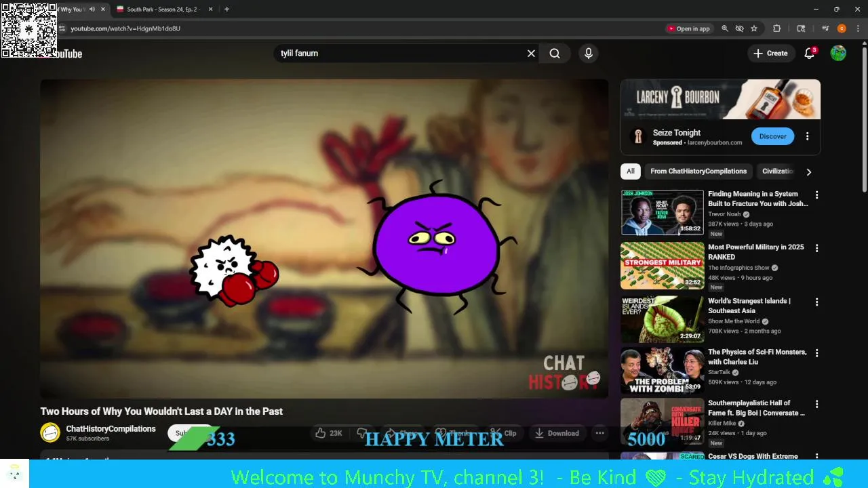Open ChatHistoryCompilations channel avatar
This screenshot has width=868, height=488.
(50, 432)
